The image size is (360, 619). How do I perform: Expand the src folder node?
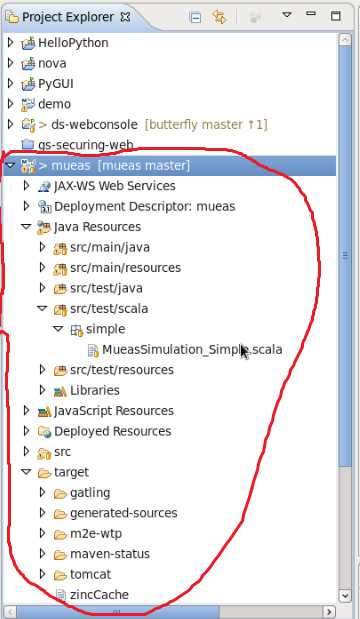coord(26,451)
